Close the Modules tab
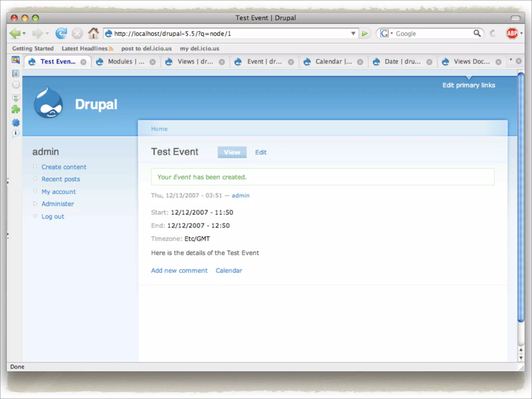The width and height of the screenshot is (532, 399). [x=153, y=62]
